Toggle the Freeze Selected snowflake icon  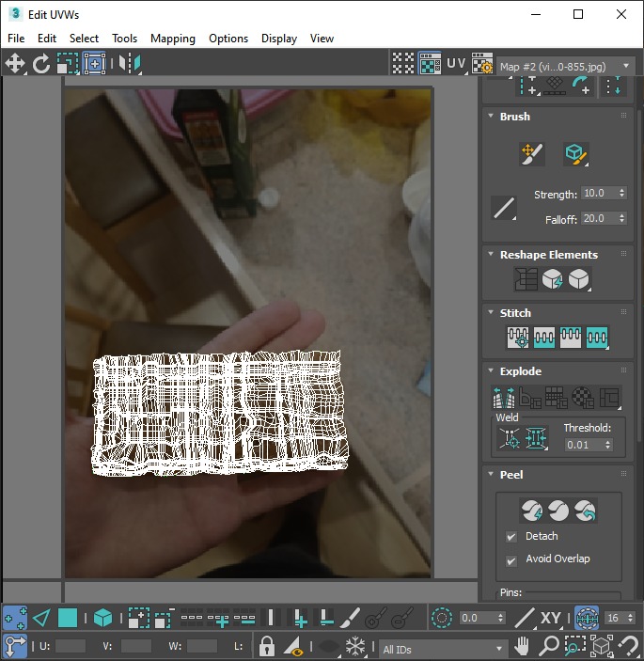(354, 646)
